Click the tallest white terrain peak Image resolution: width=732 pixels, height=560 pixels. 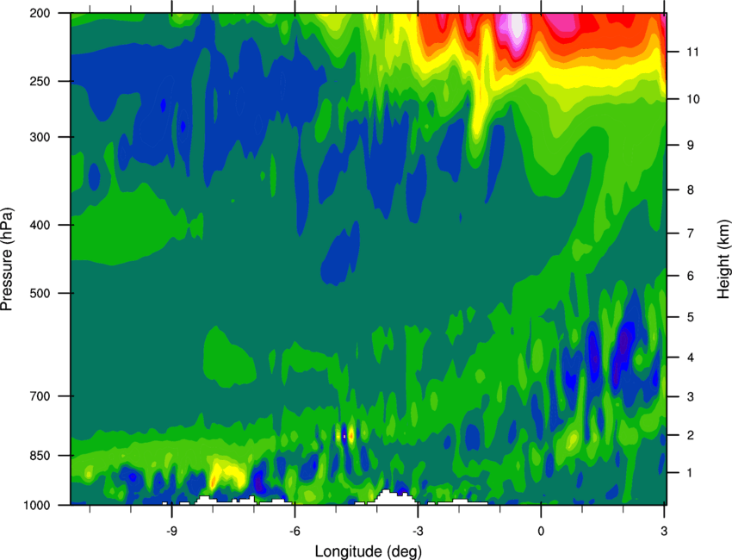point(387,496)
